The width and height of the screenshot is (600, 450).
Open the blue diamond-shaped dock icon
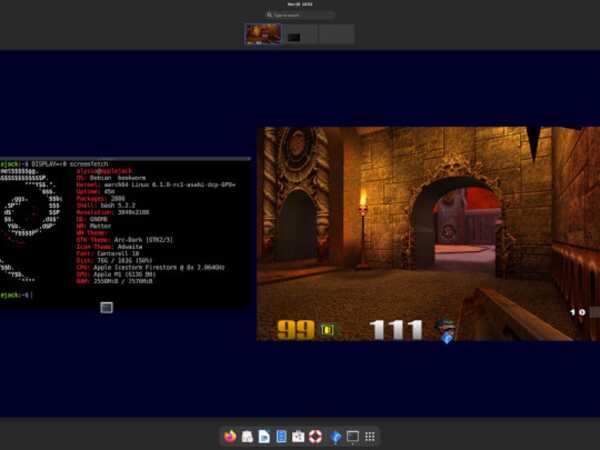tap(335, 437)
